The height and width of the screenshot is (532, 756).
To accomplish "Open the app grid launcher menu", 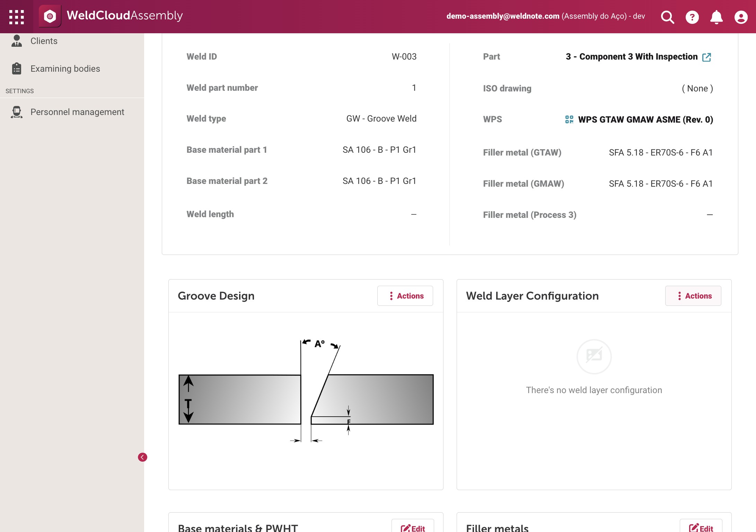I will (x=16, y=16).
